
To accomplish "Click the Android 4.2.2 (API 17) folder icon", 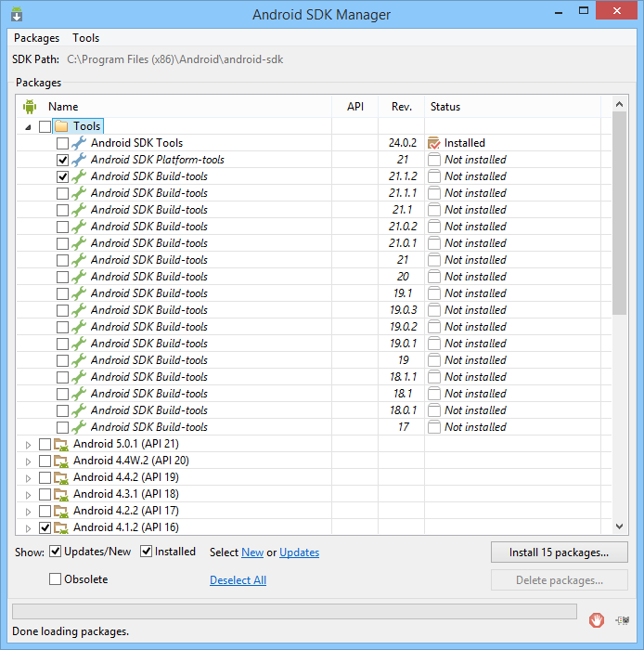I will pyautogui.click(x=61, y=511).
